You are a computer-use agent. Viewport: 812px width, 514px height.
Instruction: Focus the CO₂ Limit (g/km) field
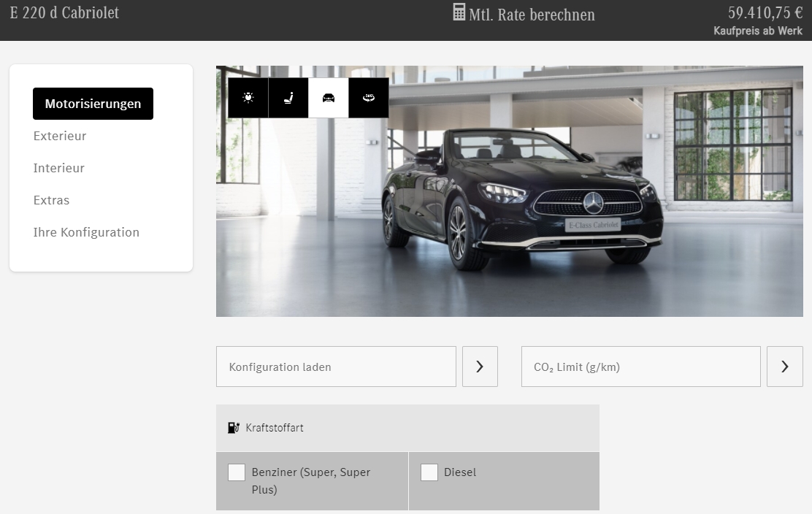pyautogui.click(x=640, y=367)
